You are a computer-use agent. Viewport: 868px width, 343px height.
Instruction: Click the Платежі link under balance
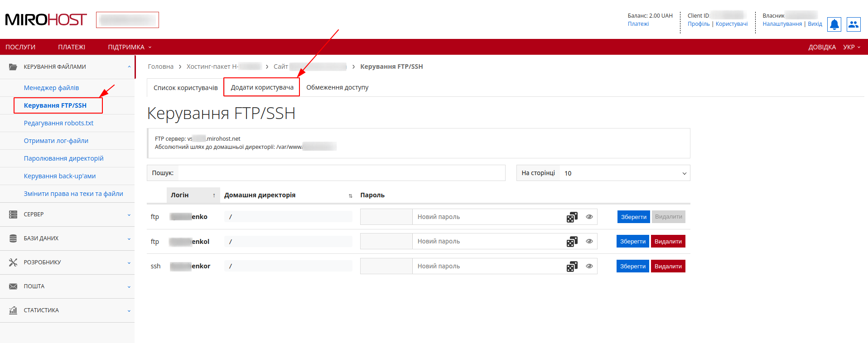[638, 24]
